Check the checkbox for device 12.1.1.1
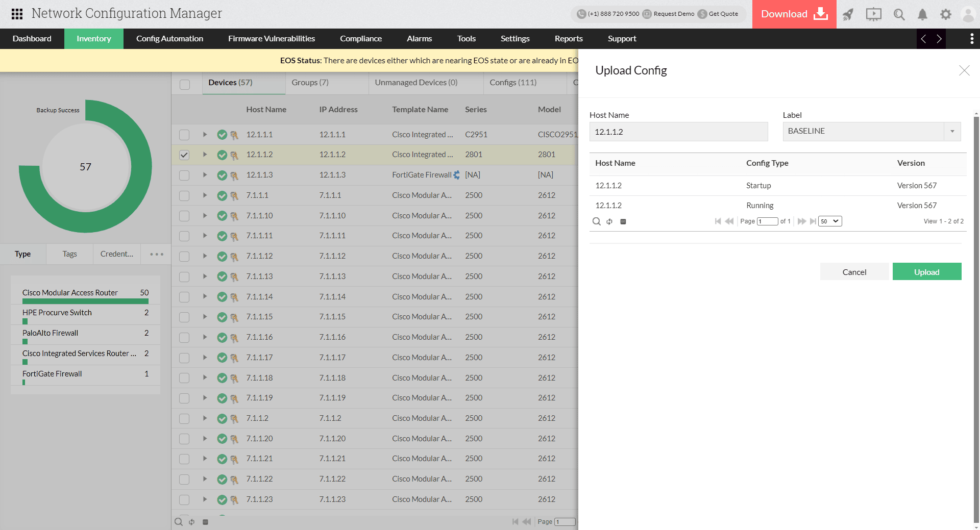980x530 pixels. [x=184, y=135]
